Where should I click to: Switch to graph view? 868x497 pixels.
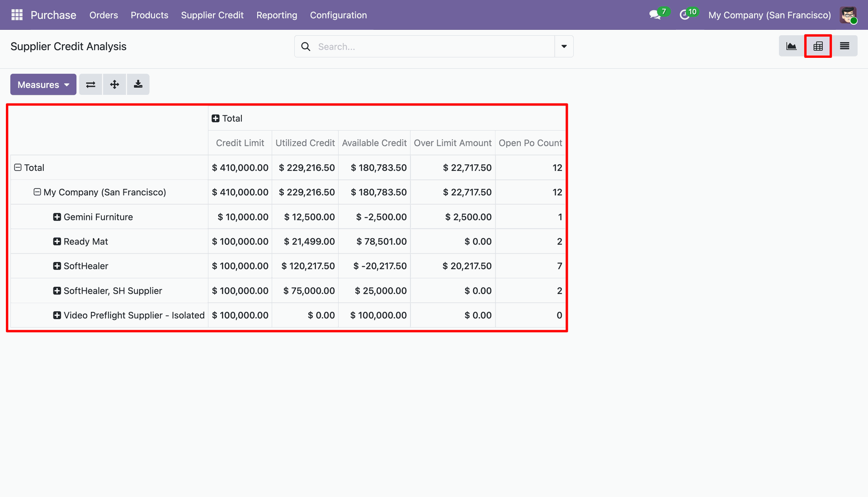[791, 46]
